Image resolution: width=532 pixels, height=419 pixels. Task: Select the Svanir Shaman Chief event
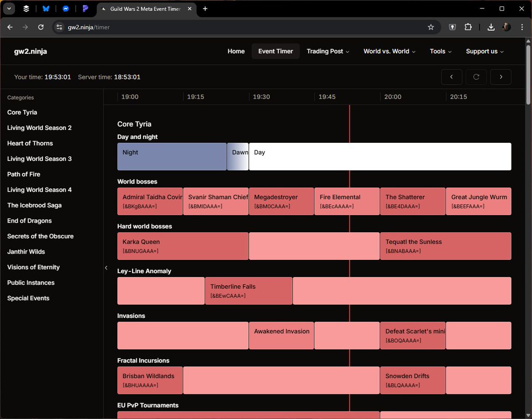coord(216,201)
